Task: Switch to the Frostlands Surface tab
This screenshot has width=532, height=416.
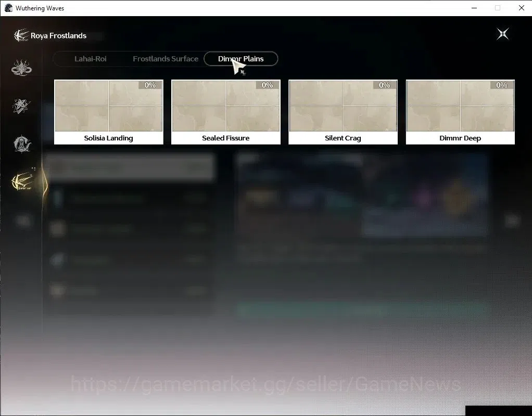Action: (x=166, y=59)
